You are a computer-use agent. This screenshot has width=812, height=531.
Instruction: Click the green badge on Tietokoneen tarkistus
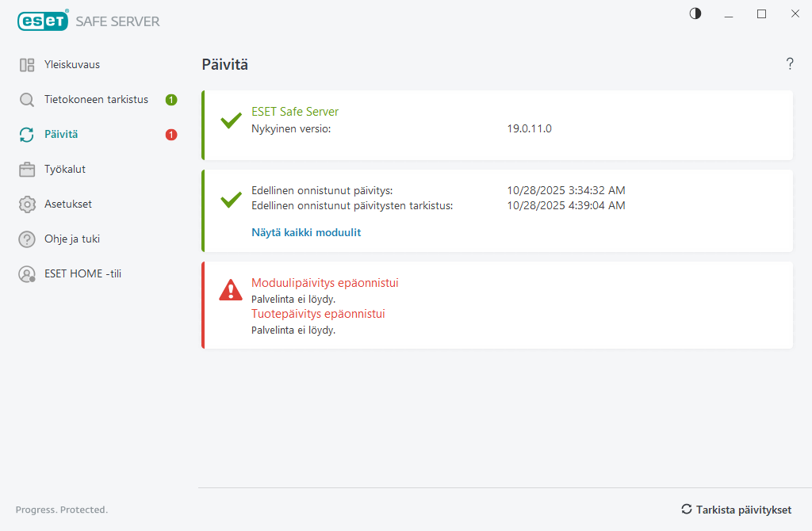[x=171, y=100]
